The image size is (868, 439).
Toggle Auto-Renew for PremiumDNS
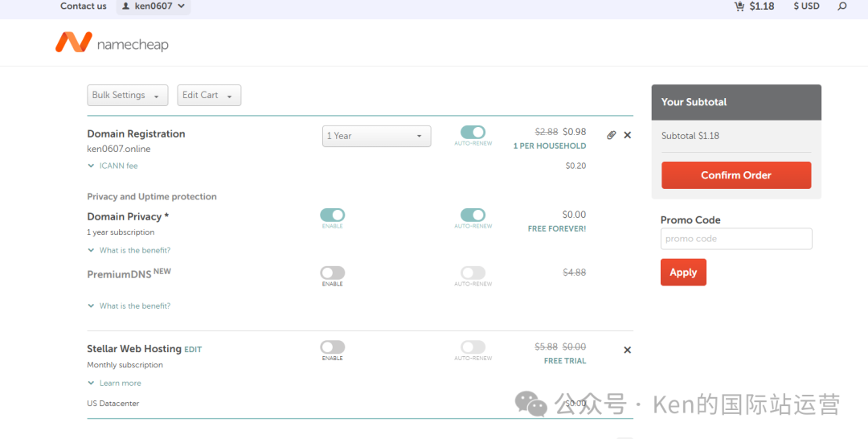click(x=473, y=273)
